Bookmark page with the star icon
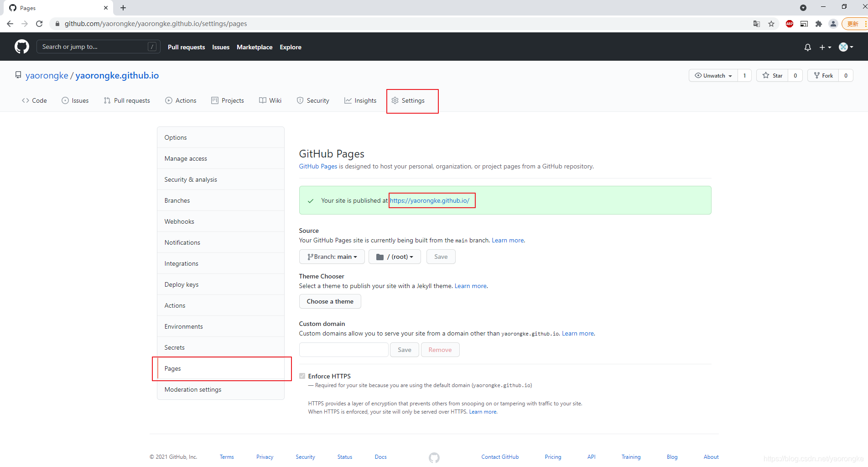The width and height of the screenshot is (868, 467). (771, 24)
